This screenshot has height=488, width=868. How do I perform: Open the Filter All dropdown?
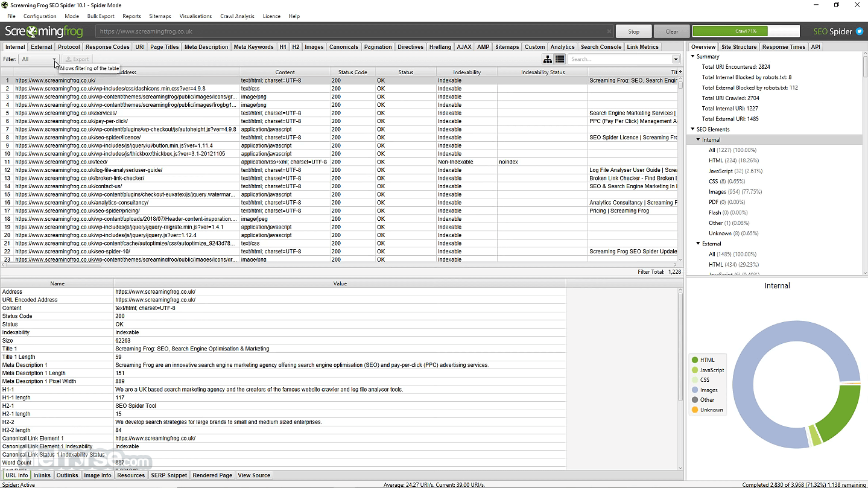39,59
